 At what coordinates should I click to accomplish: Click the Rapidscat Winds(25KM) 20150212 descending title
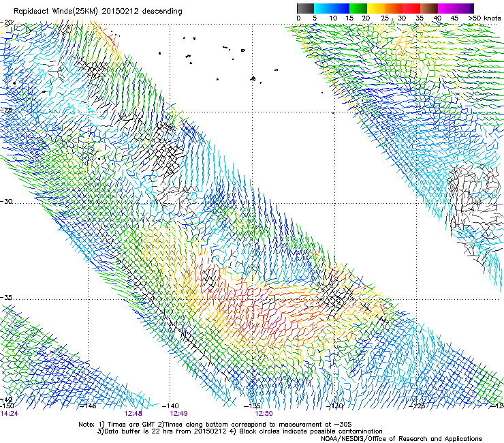[98, 12]
